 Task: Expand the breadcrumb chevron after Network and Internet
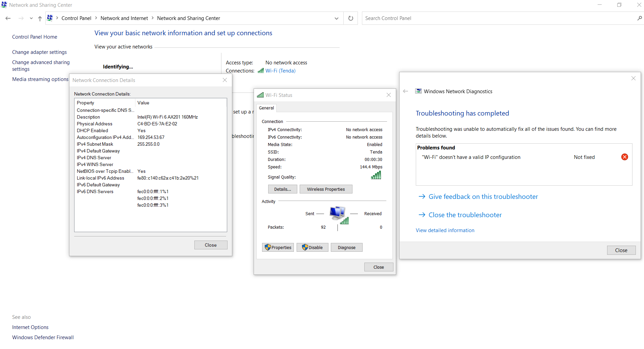coord(152,18)
